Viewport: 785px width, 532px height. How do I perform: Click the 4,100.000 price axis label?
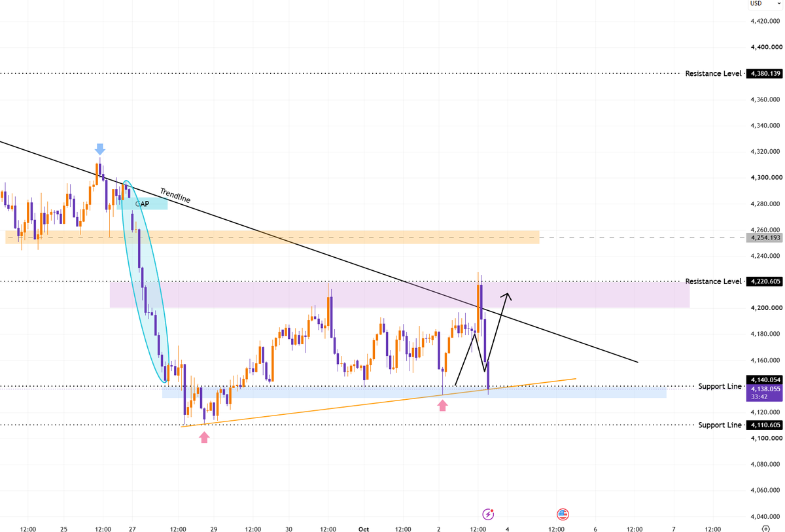(x=765, y=438)
